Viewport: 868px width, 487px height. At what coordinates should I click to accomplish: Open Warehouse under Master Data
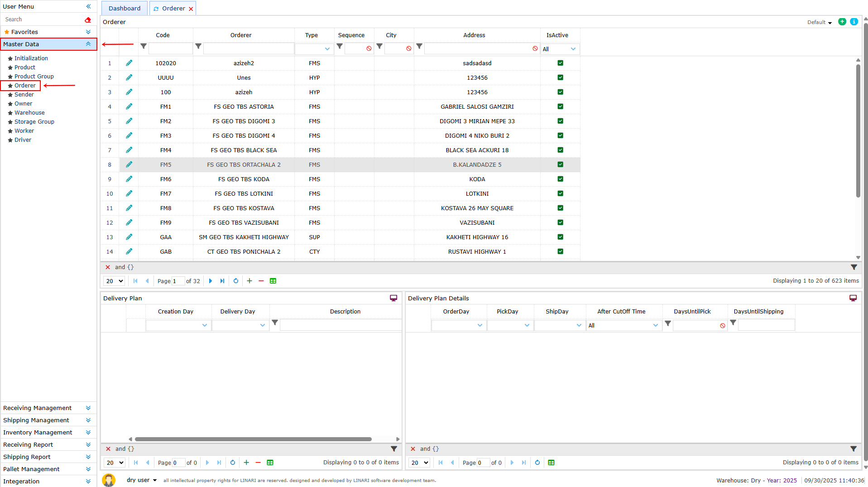pos(29,112)
